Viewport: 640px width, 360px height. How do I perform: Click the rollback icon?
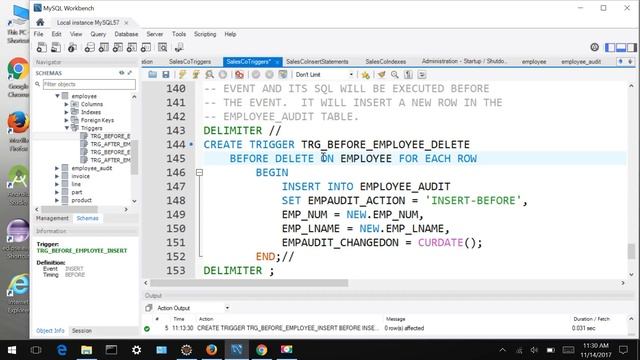pos(269,75)
